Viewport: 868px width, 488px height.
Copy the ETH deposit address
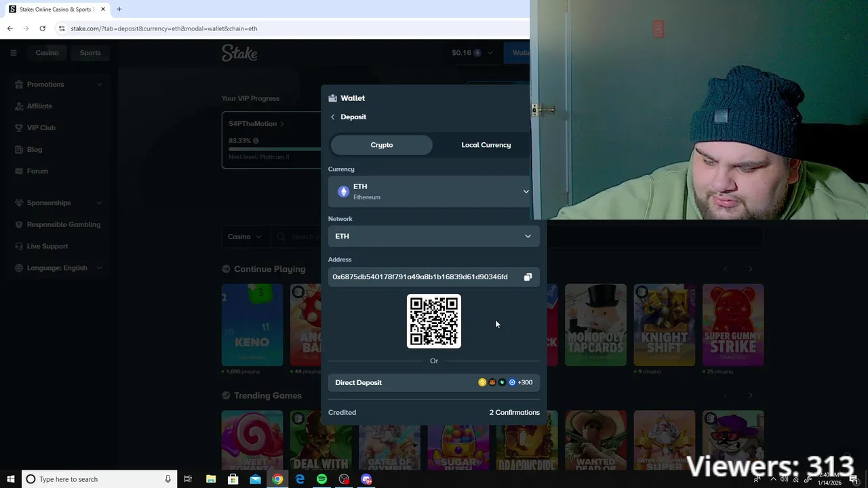pos(528,277)
